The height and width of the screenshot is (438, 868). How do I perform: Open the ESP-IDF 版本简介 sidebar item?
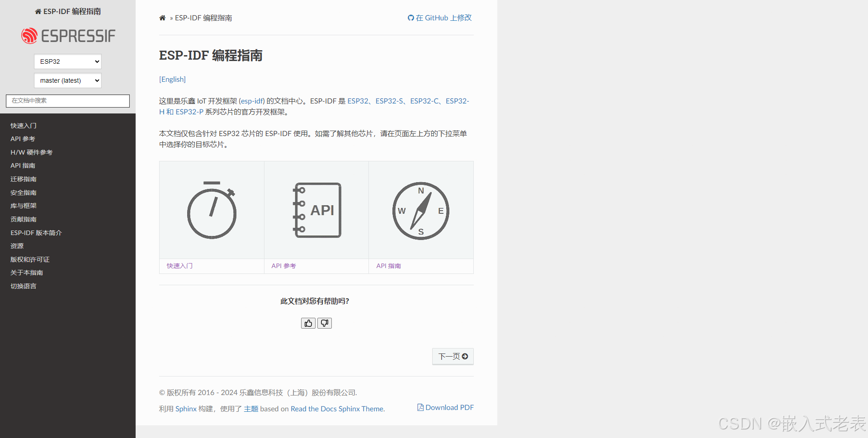click(x=36, y=233)
